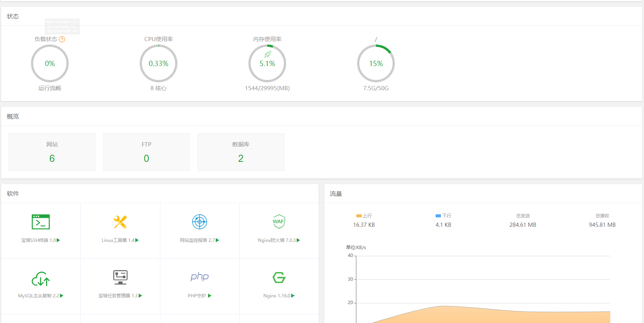Open the 数据库 overview card showing 2
Screen dimensions: 644x323
[x=241, y=152]
